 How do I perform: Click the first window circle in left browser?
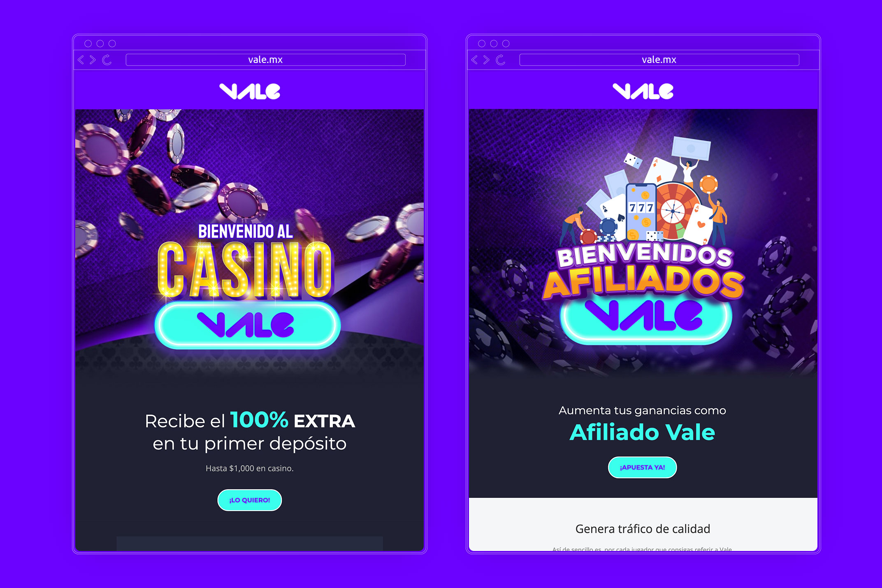pos(88,44)
